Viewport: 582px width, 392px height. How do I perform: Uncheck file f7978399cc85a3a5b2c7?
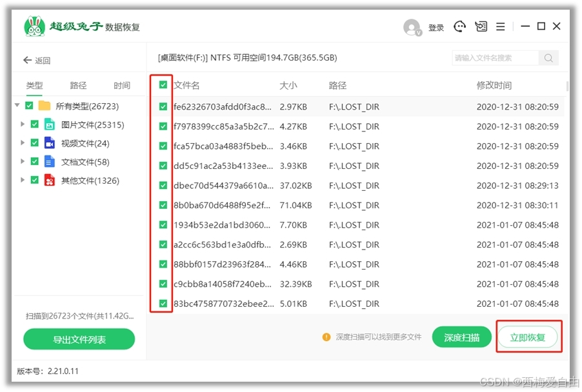[x=163, y=126]
